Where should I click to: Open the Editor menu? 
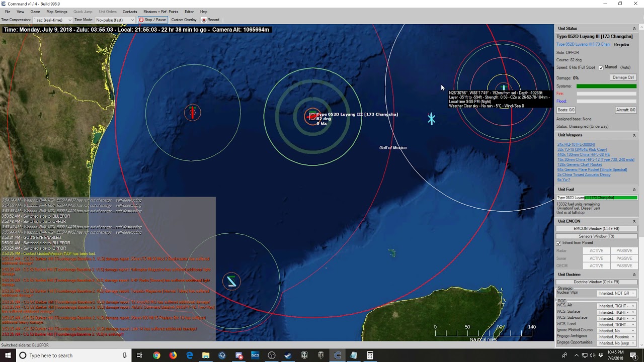pyautogui.click(x=189, y=12)
